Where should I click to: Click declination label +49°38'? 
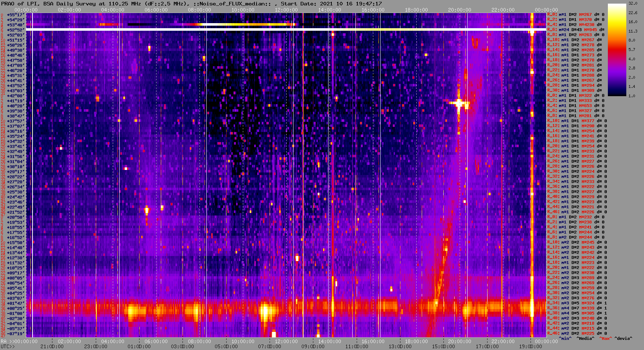coord(16,50)
